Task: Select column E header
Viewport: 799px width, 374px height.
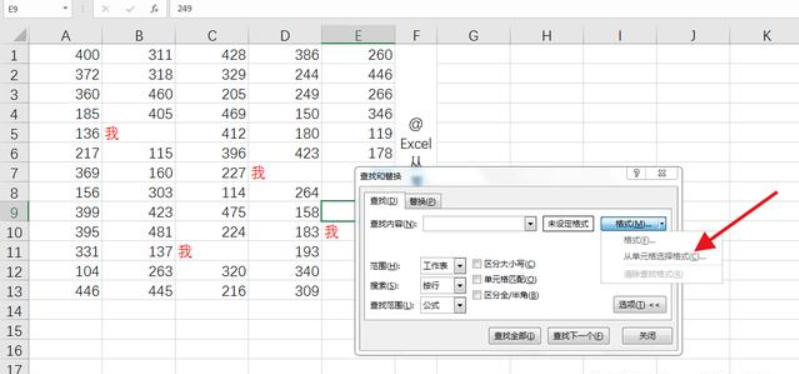Action: point(358,35)
